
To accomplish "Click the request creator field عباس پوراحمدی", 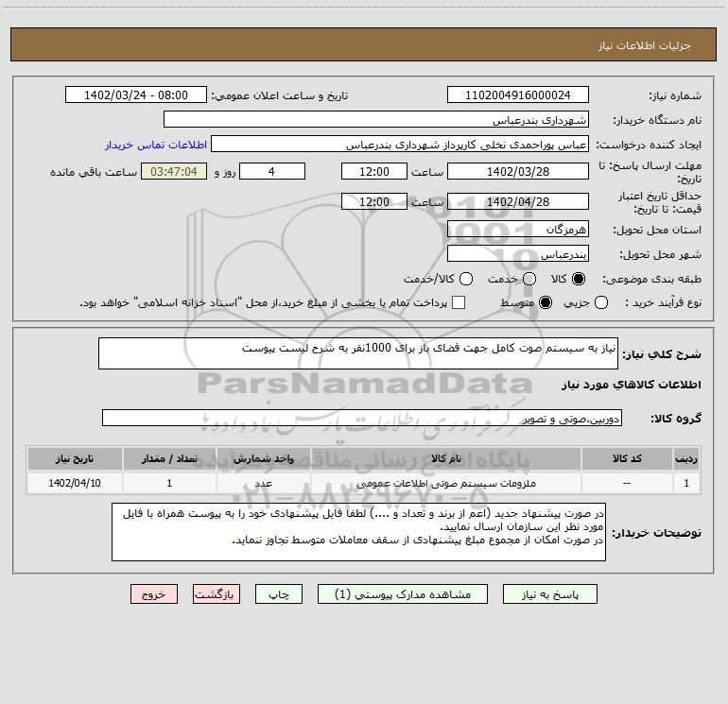I will tap(400, 144).
